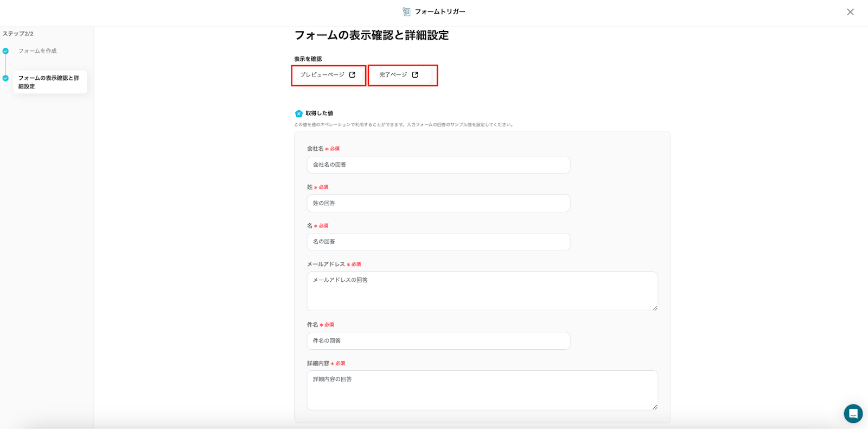Click the 会社名 input field
Screen dimensions: 868x429
click(438, 165)
